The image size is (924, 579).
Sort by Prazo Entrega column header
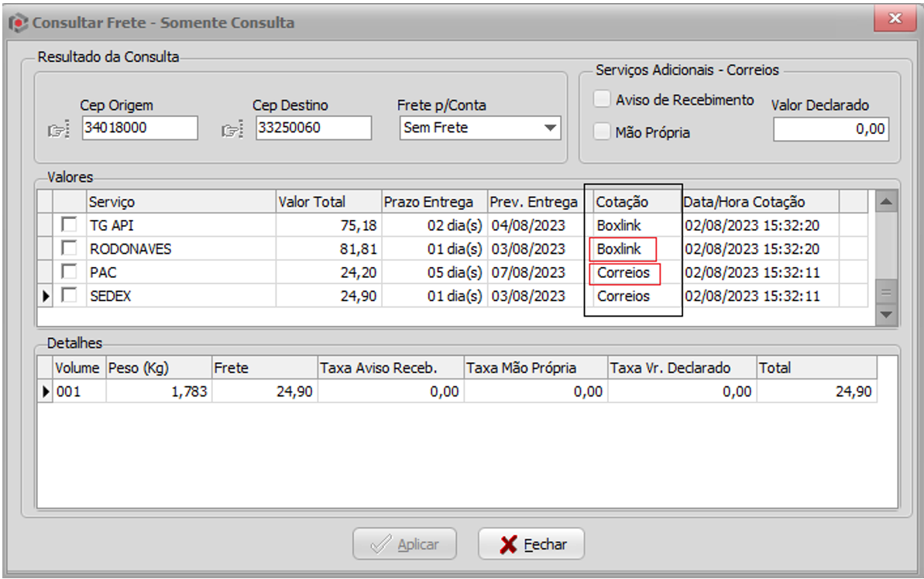[x=433, y=202]
